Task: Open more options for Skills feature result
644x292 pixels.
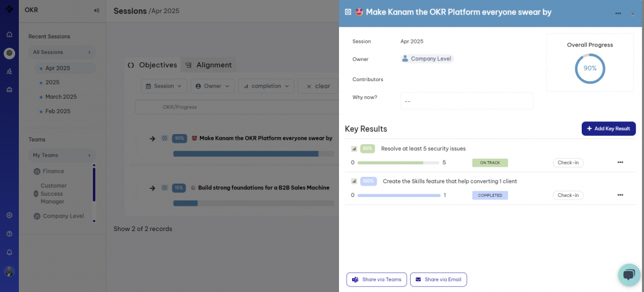Action: pos(620,195)
